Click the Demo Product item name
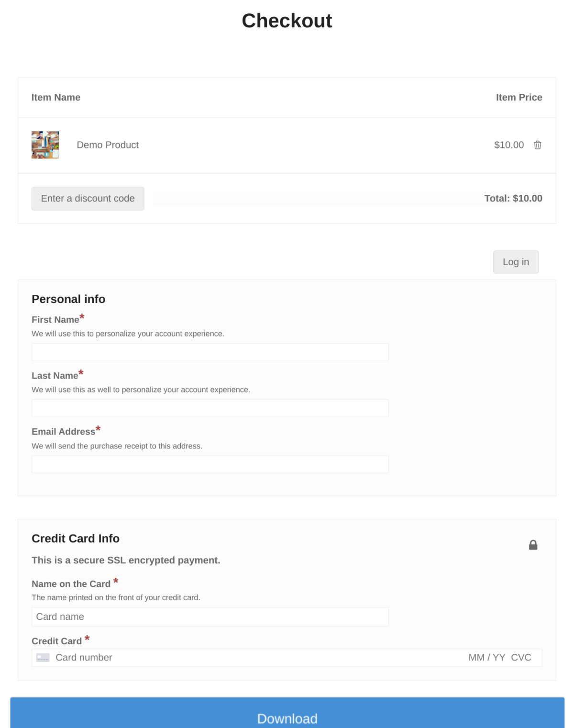The width and height of the screenshot is (574, 728). [108, 145]
